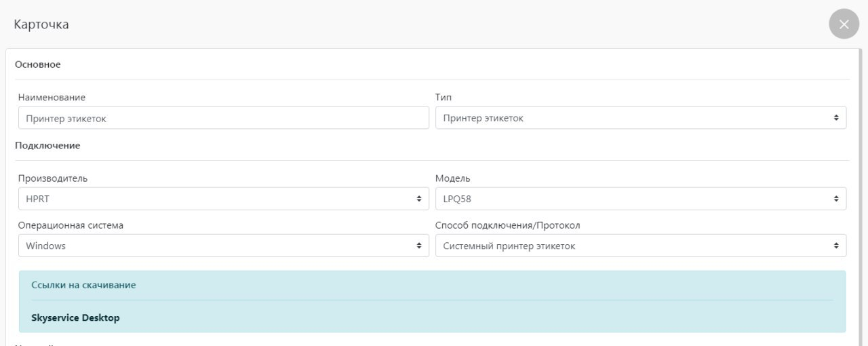Click the Карточка dialog title
868x346 pixels.
[41, 24]
